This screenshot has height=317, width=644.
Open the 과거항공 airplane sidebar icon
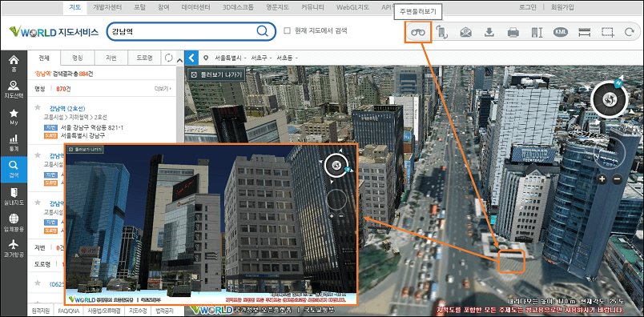pos(14,248)
